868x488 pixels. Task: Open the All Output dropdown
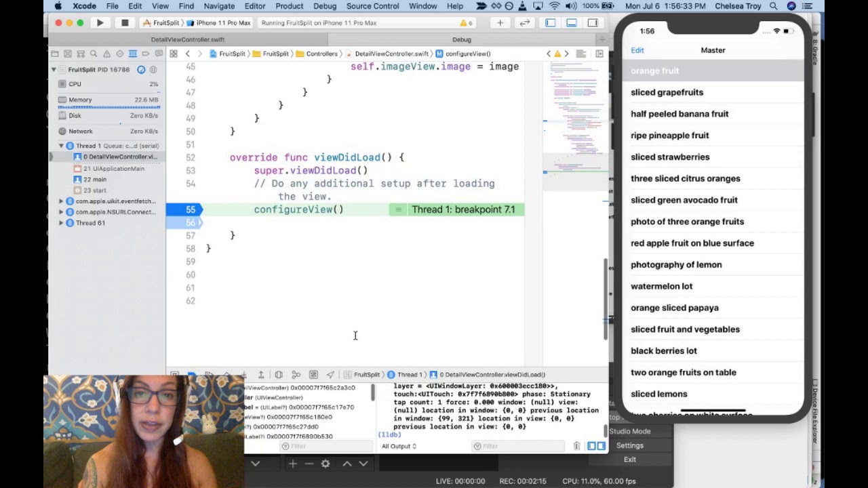[x=399, y=446]
